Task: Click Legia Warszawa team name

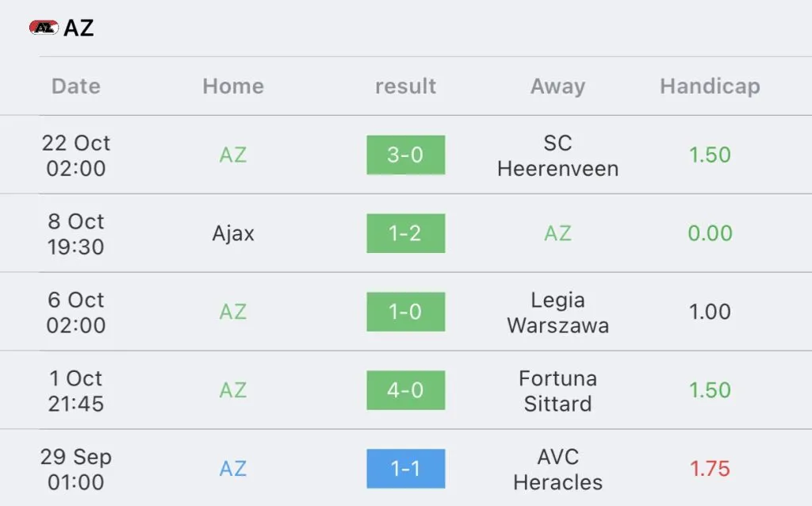Action: coord(557,312)
